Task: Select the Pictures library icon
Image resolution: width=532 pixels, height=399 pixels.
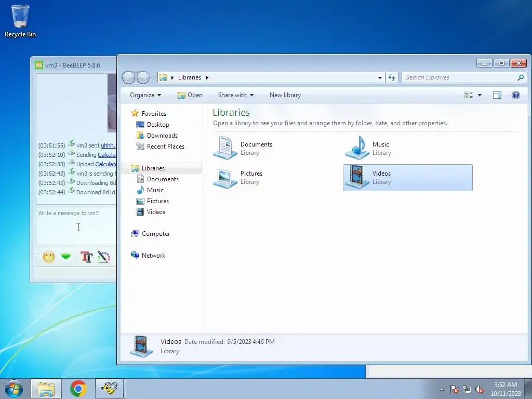Action: point(224,178)
